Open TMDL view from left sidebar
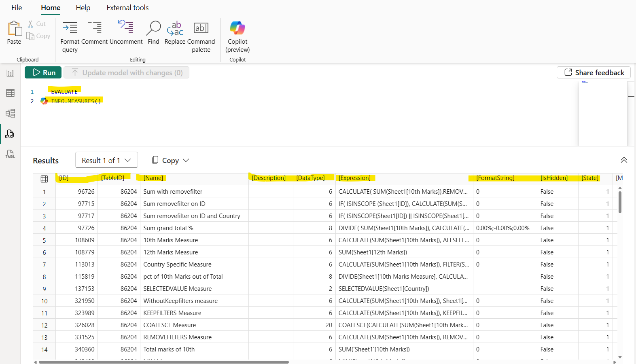Image resolution: width=636 pixels, height=364 pixels. [10, 154]
